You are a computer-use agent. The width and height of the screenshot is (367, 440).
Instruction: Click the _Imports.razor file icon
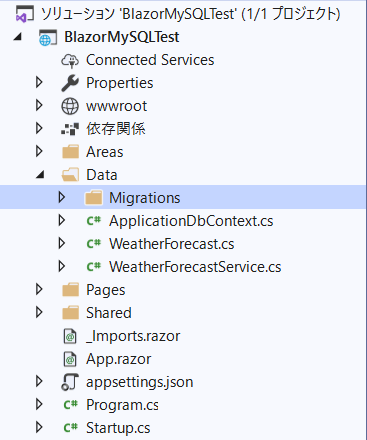pos(70,336)
